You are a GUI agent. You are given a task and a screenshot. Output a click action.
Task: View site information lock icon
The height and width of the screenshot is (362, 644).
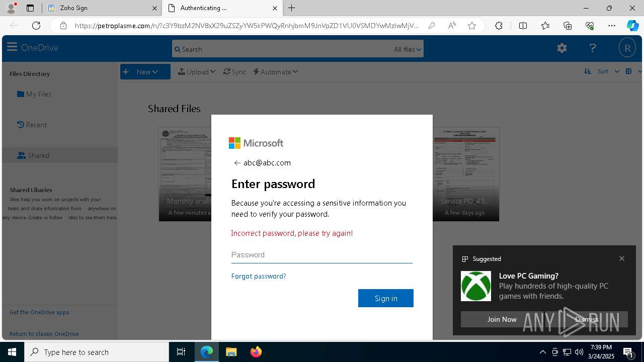point(63,26)
